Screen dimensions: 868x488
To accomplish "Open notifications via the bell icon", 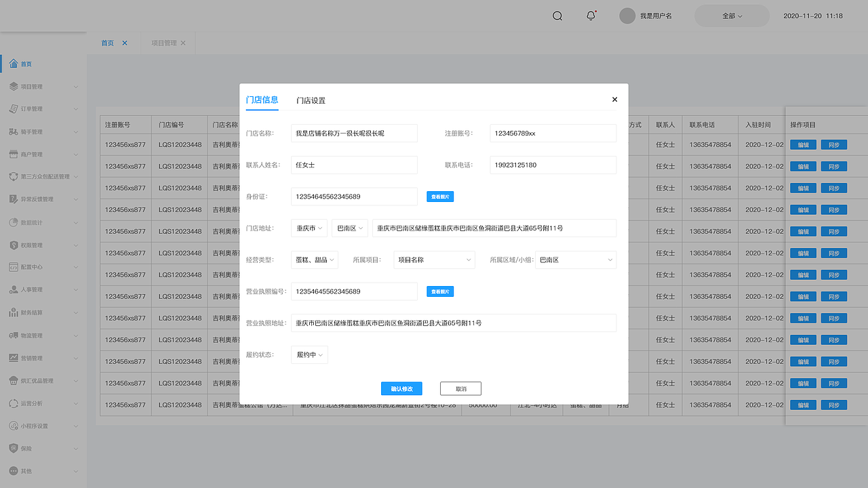I will click(x=591, y=16).
